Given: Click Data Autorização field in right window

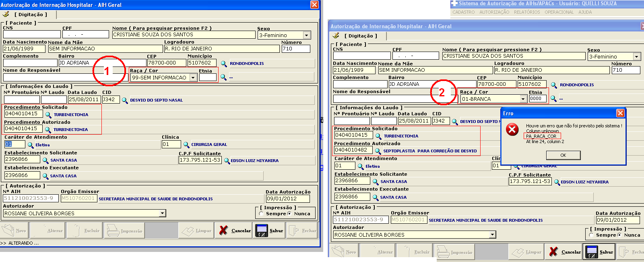Looking at the screenshot, I should [618, 220].
